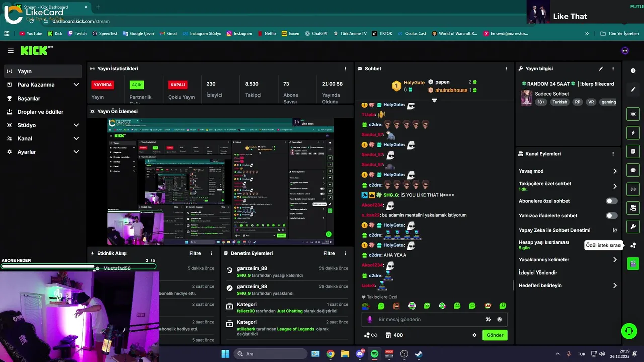This screenshot has height=362, width=644.
Task: Open Hedefleri belirleyin chevron
Action: pyautogui.click(x=615, y=285)
